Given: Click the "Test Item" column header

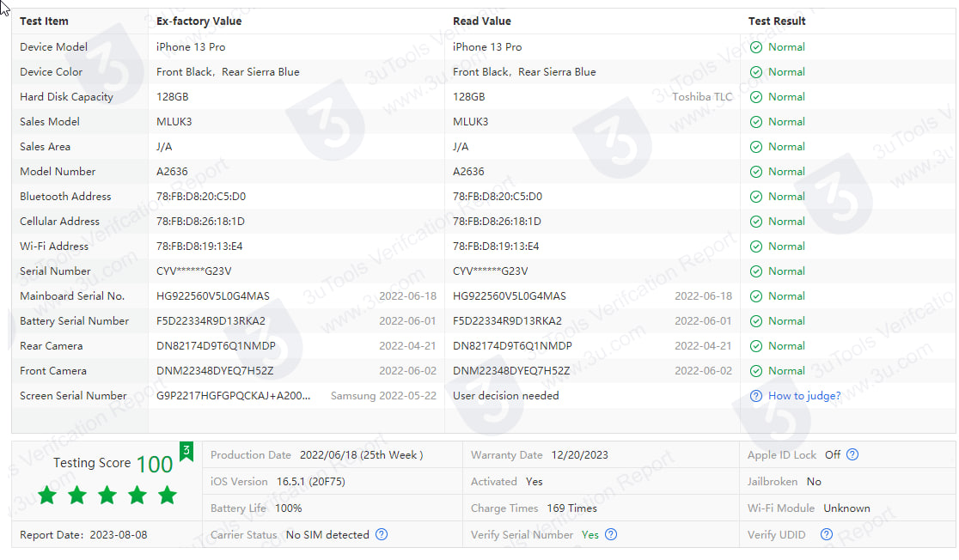Looking at the screenshot, I should [44, 21].
